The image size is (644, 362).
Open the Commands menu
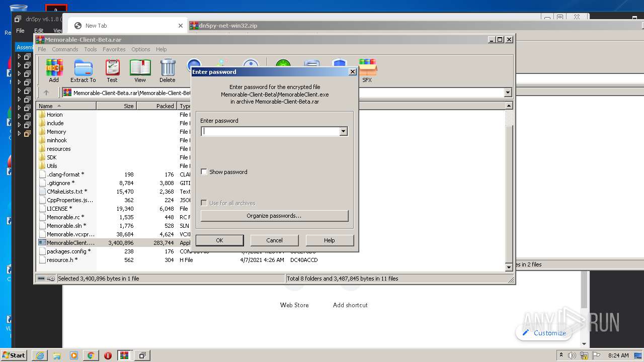pyautogui.click(x=65, y=49)
